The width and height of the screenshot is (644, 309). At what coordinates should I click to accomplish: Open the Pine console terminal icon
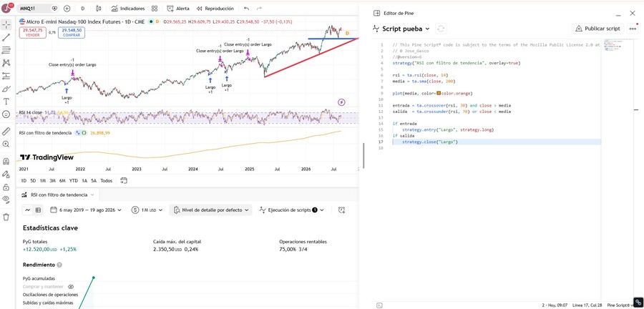click(379, 305)
